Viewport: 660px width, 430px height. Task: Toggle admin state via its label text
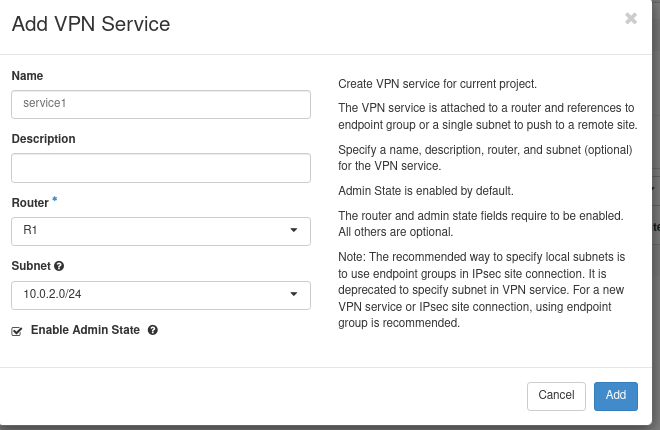click(x=85, y=330)
